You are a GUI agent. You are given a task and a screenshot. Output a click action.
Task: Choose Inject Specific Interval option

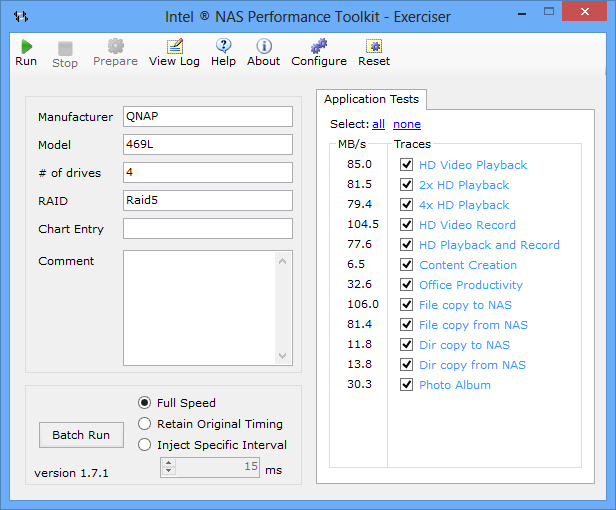click(x=145, y=445)
